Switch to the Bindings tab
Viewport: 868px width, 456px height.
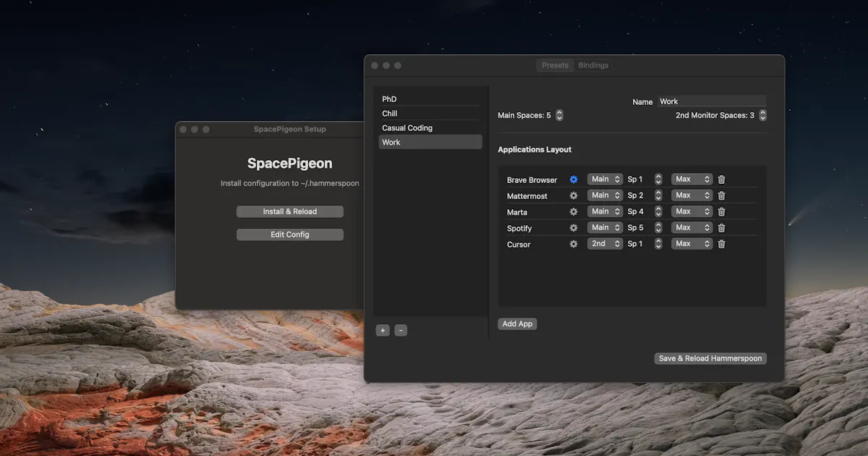point(593,65)
